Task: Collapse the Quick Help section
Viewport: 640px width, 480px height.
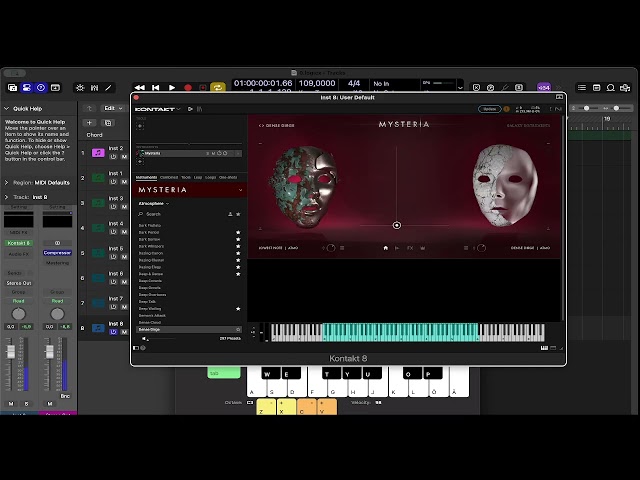Action: pos(7,109)
